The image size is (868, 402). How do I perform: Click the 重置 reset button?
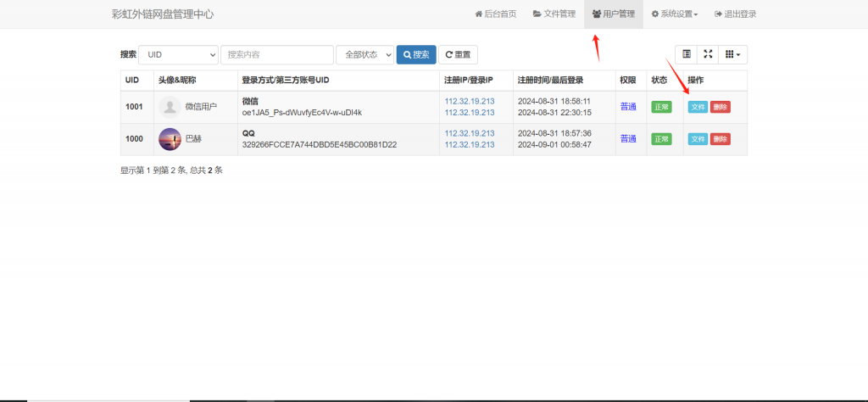coord(458,55)
